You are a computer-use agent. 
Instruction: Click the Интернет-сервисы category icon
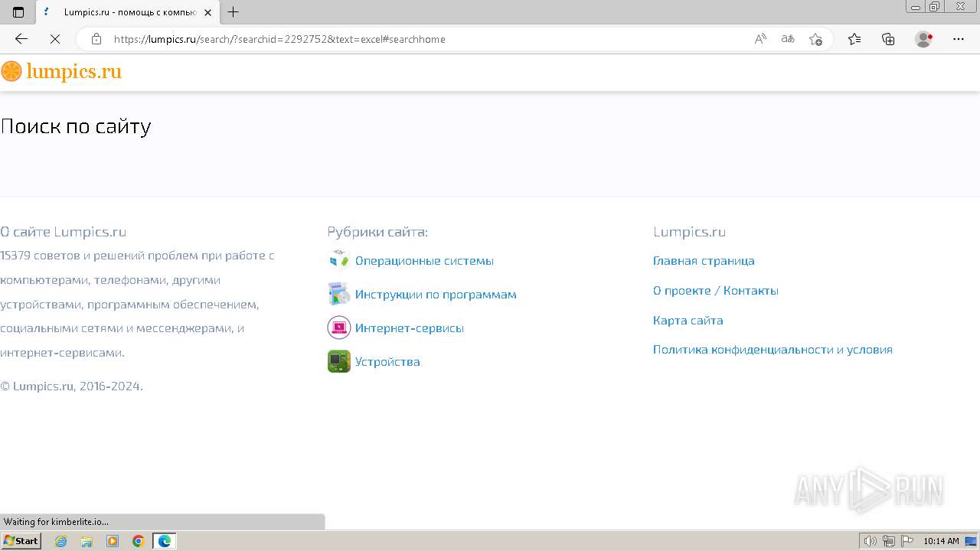pos(339,328)
